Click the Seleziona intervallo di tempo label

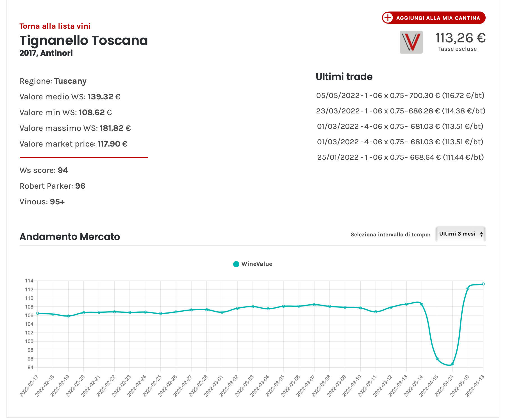click(x=390, y=235)
